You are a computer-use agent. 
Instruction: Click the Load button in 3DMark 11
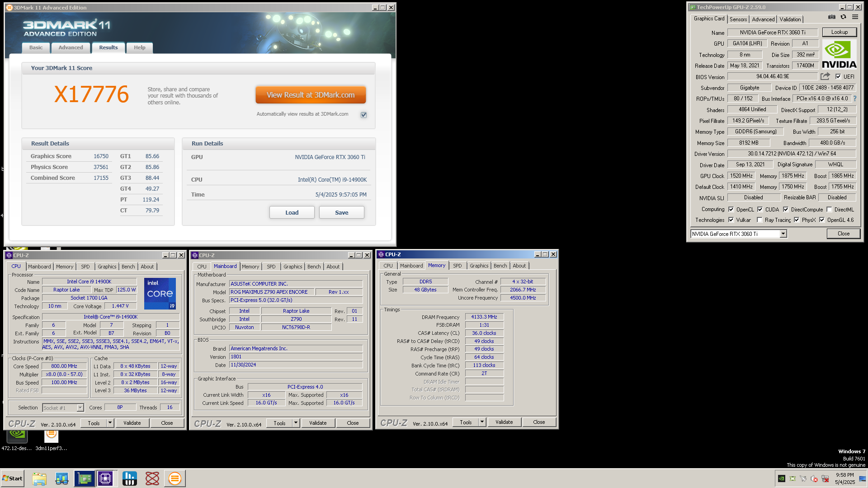click(292, 213)
